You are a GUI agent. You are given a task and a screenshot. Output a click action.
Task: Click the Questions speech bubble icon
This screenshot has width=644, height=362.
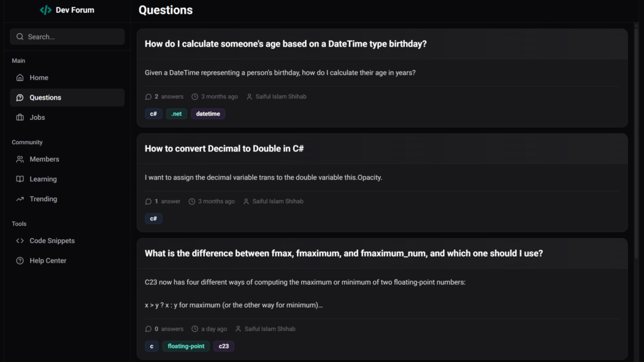pos(20,97)
